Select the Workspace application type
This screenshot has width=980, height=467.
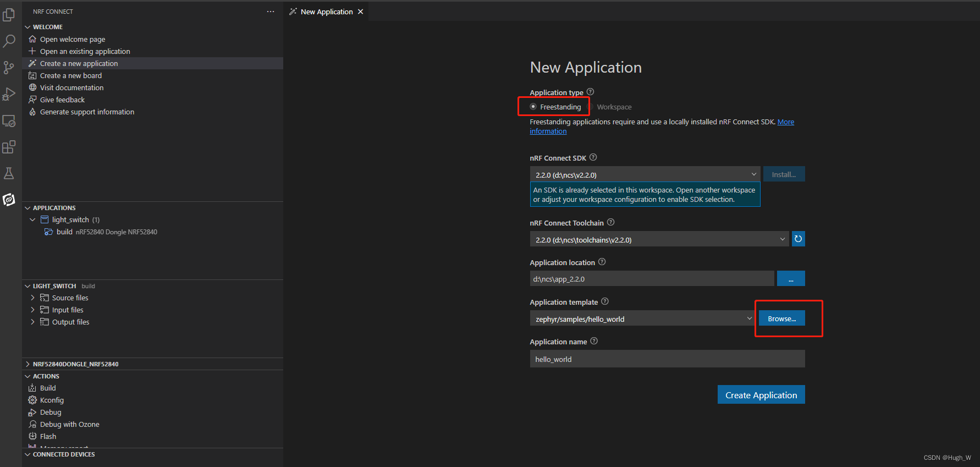click(x=614, y=107)
